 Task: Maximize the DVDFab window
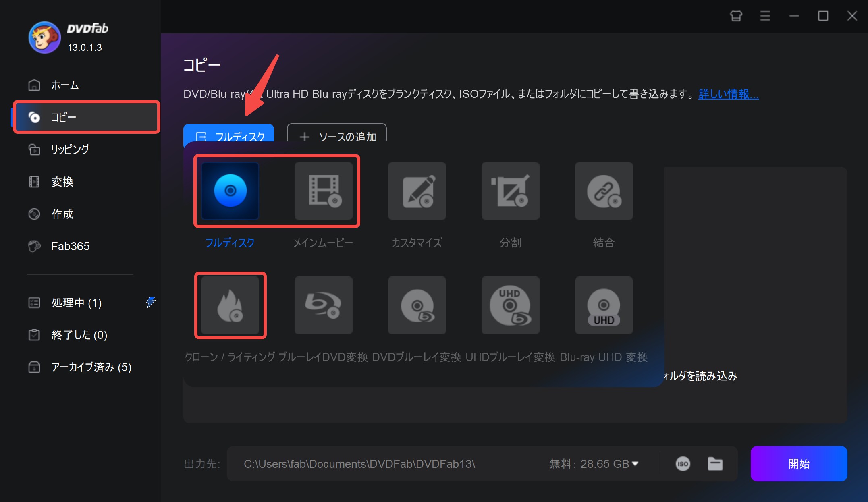tap(823, 16)
